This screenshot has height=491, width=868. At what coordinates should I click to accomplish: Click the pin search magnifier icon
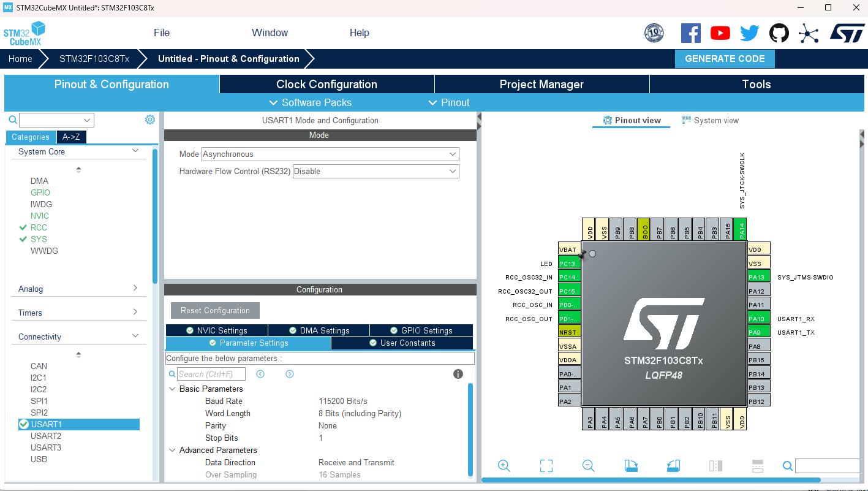tap(788, 466)
